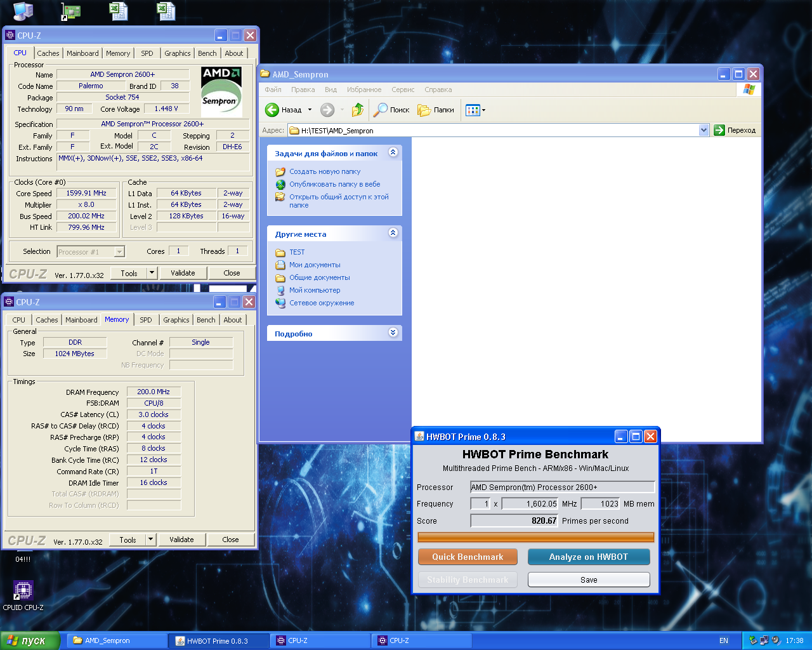Expand the Подробно section
The width and height of the screenshot is (812, 650).
(393, 333)
